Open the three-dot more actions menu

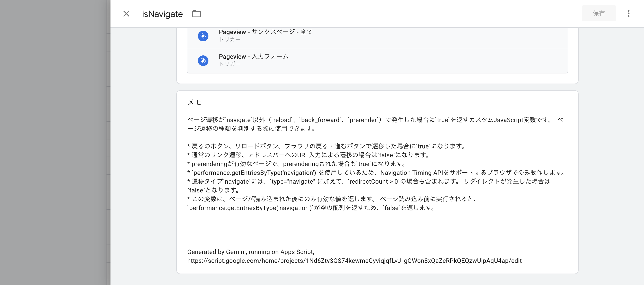click(x=628, y=13)
